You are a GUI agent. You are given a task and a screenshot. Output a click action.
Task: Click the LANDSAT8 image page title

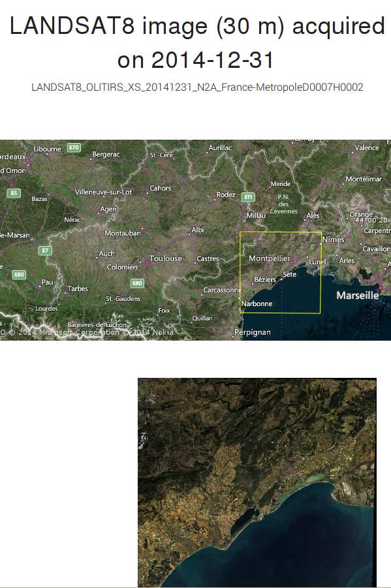pos(197,43)
